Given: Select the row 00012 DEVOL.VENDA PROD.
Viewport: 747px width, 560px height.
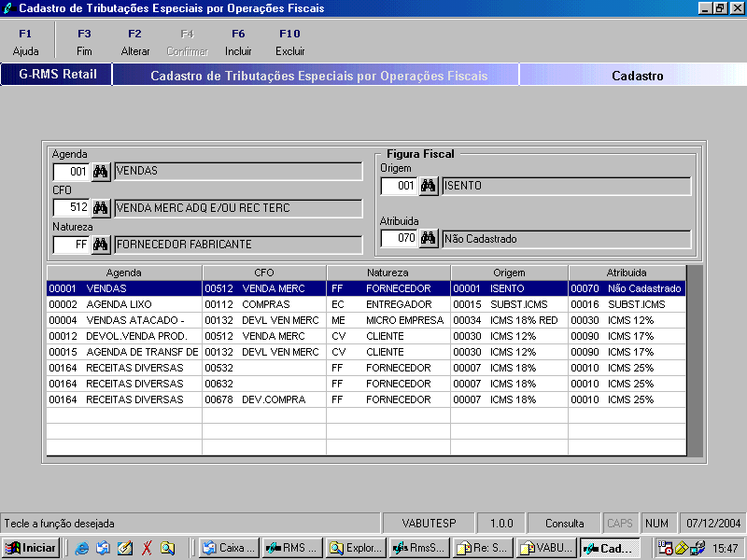Looking at the screenshot, I should point(366,336).
